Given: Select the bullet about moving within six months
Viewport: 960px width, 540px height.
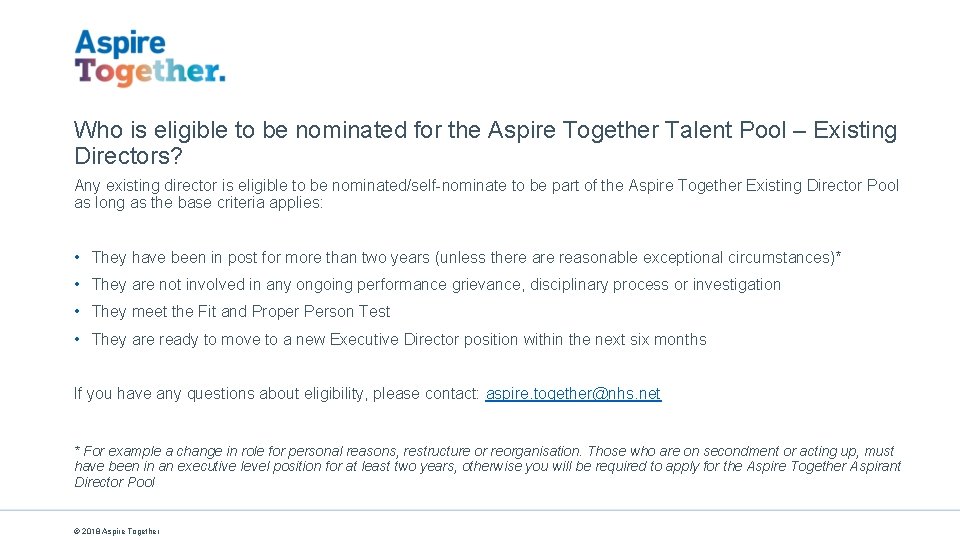Looking at the screenshot, I should point(399,340).
